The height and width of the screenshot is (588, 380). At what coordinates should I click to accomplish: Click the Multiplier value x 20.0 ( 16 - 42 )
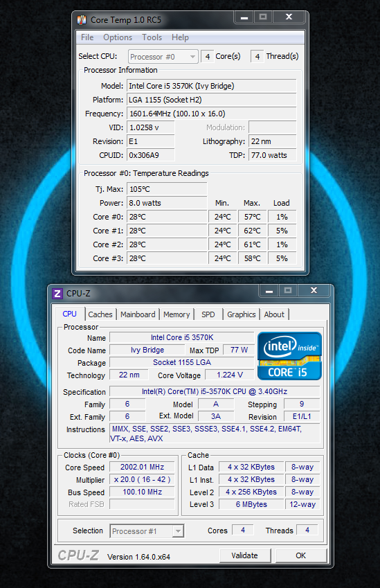142,479
